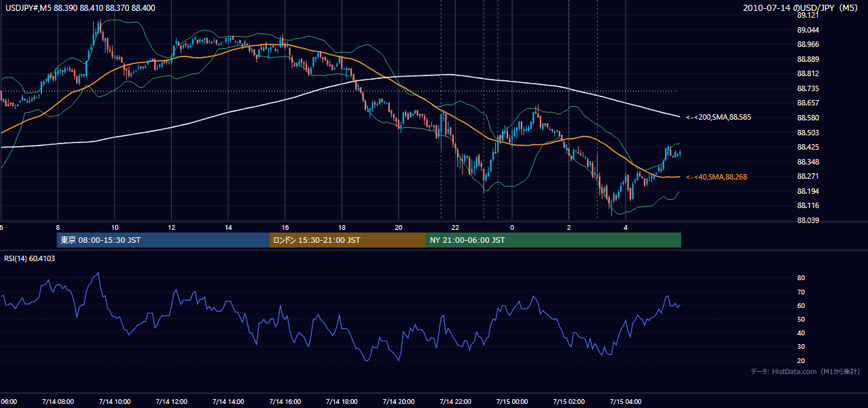Click the 7/14 22:00 bottom time label
868x408 pixels.
[455, 401]
